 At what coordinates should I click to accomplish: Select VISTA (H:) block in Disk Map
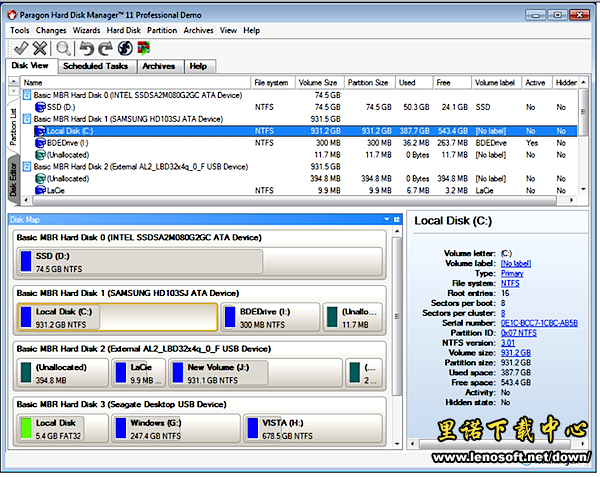click(x=313, y=428)
